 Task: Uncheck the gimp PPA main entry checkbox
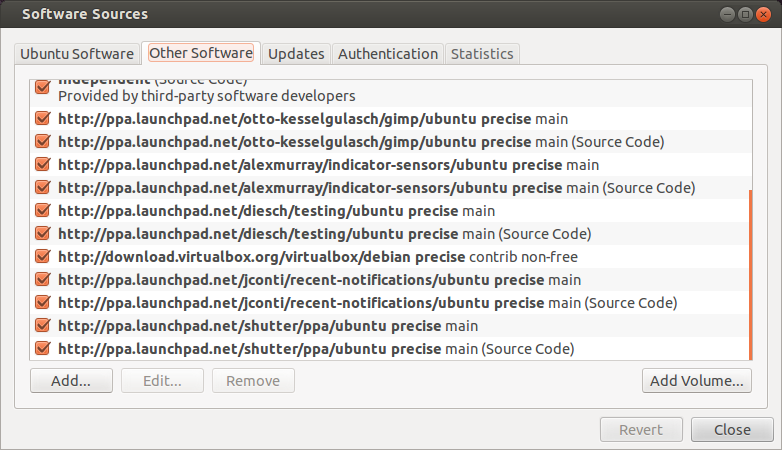(43, 118)
